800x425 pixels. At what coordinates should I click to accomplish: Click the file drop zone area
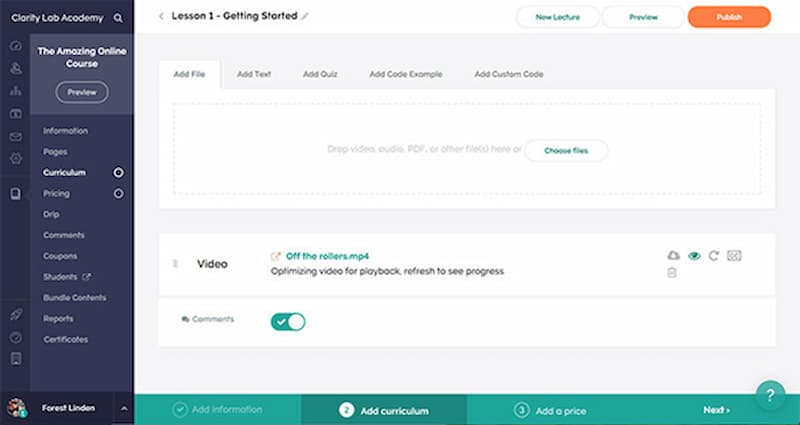click(467, 149)
